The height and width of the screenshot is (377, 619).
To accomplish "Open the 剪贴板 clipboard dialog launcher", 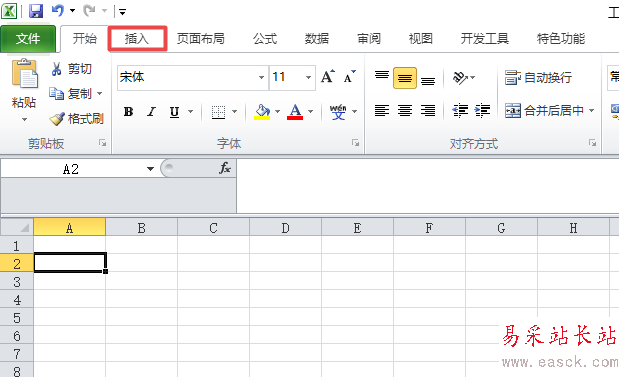I will [x=103, y=143].
